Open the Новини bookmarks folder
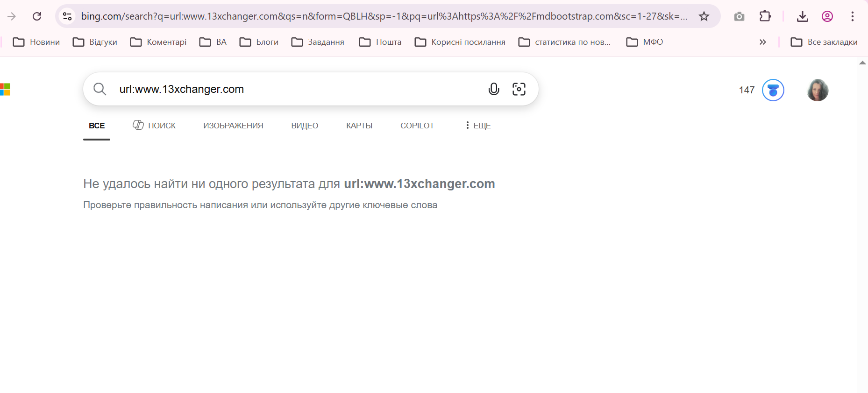The width and height of the screenshot is (868, 393). (x=36, y=42)
